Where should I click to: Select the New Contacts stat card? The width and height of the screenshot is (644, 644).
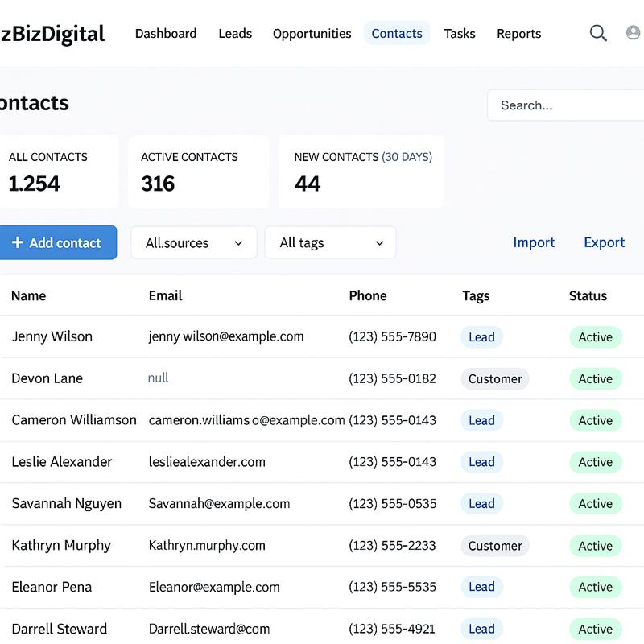click(361, 171)
